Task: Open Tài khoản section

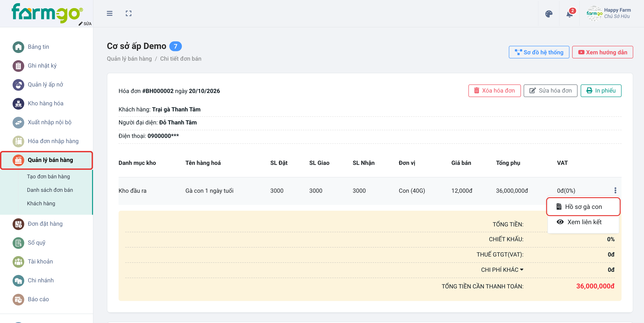Action: (40, 261)
